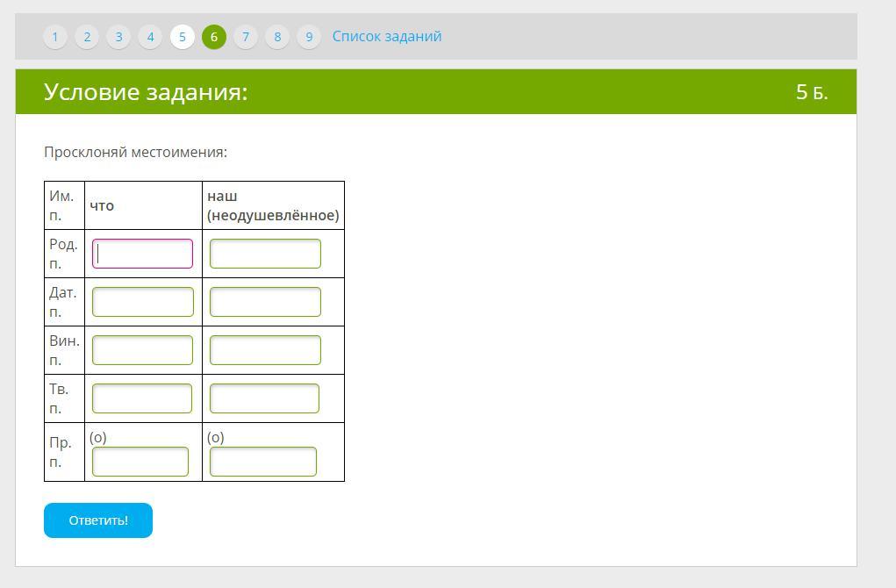
Task: Go to task number 7
Action: click(x=246, y=37)
